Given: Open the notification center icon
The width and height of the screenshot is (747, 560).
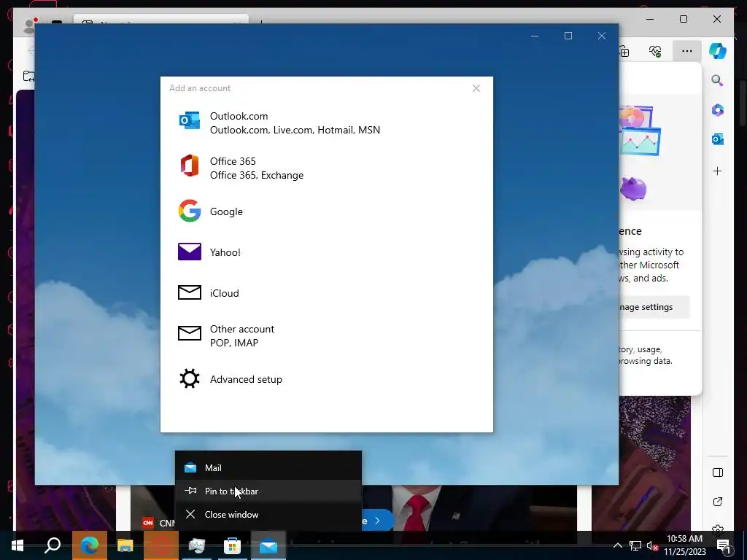Looking at the screenshot, I should click(724, 545).
